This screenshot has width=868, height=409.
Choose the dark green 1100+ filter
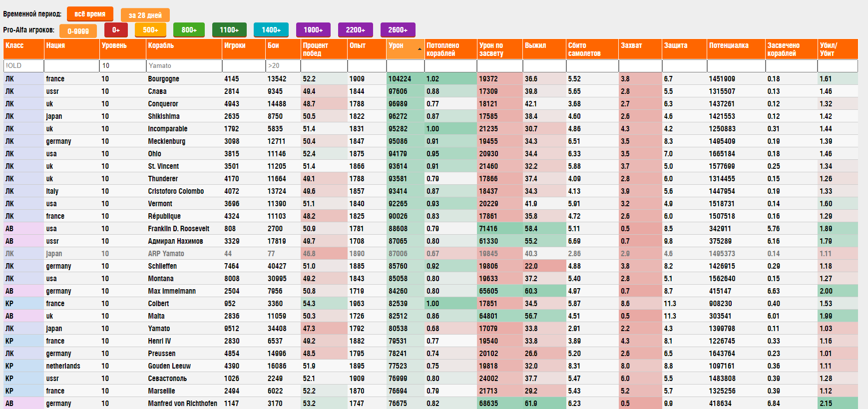229,30
